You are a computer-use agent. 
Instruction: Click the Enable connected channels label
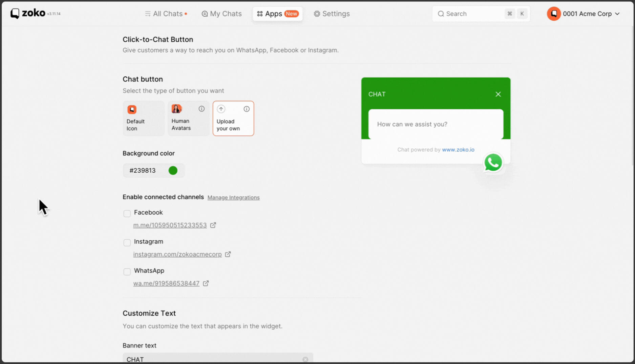tap(163, 197)
